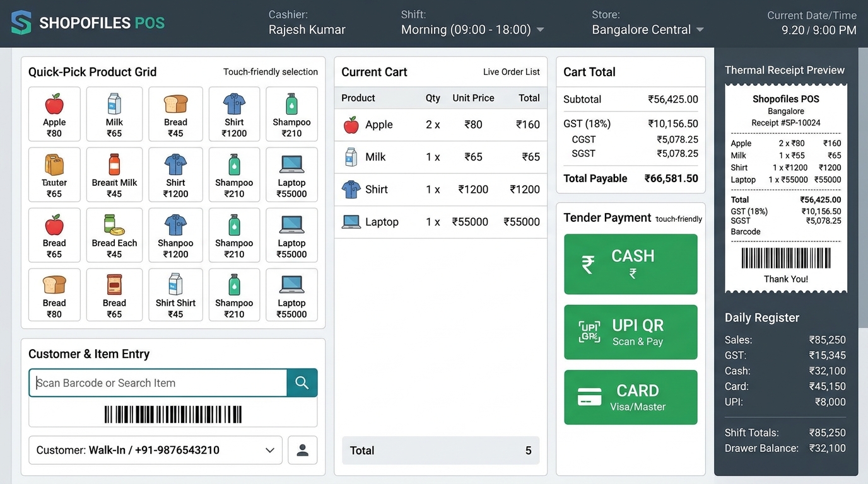Select CARD Visa/Master payment
Screen dimensions: 868x484
pos(631,397)
